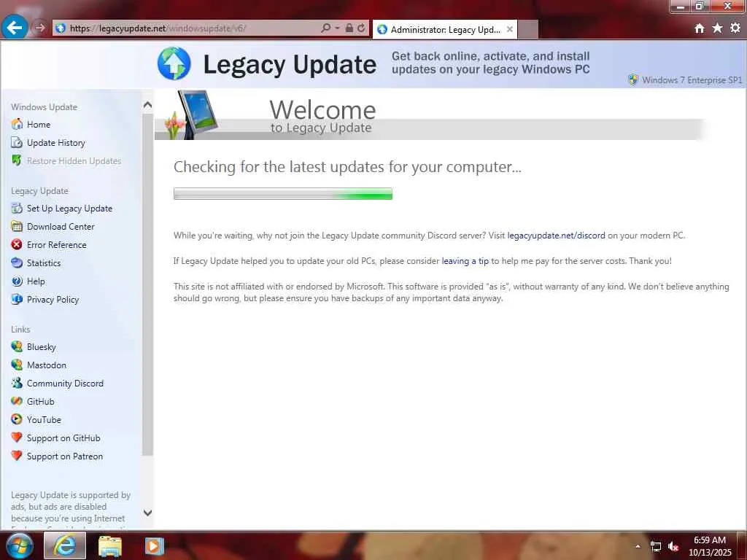The height and width of the screenshot is (560, 747).
Task: Open the legacyupdate.net/discord link
Action: pos(556,236)
